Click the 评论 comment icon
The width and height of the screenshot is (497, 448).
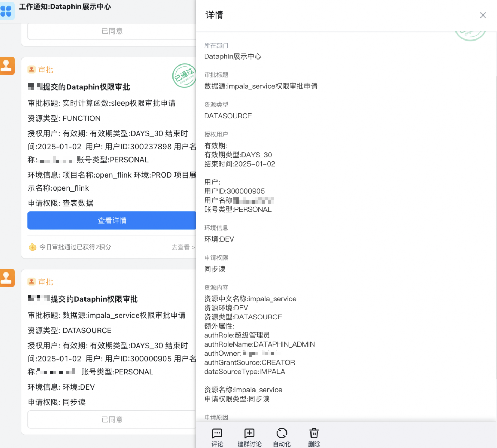[217, 433]
